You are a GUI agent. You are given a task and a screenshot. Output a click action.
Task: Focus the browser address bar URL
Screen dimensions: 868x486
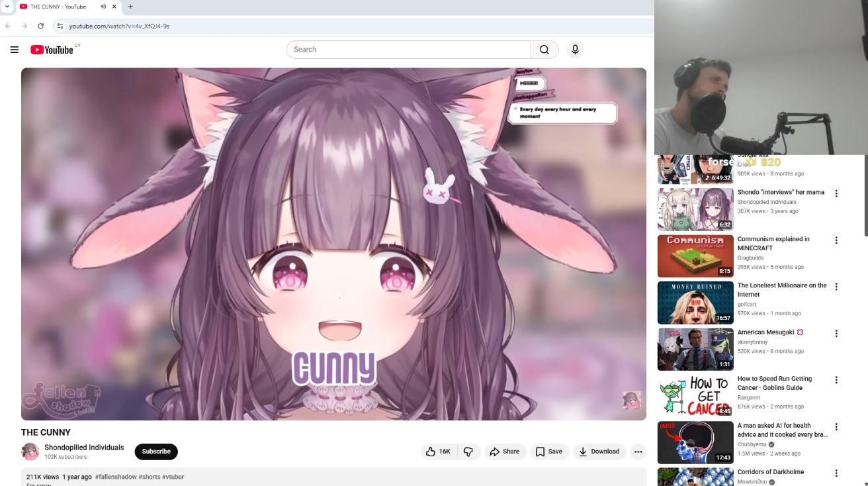click(x=119, y=26)
